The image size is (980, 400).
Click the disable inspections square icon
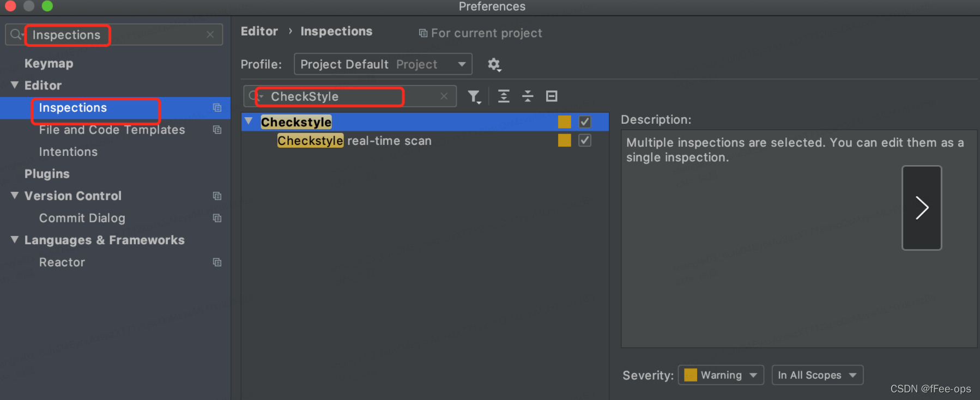[551, 96]
